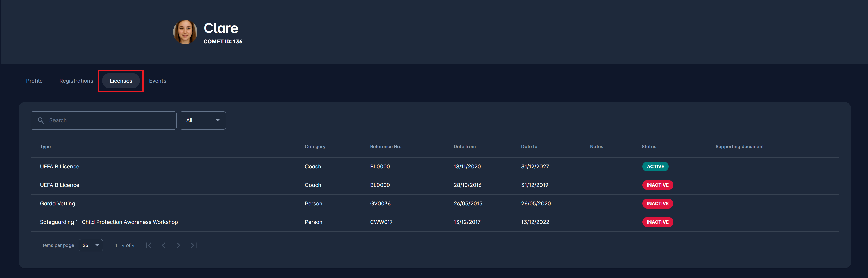Viewport: 868px width, 278px height.
Task: Click Clare's profile avatar photo
Action: [185, 32]
